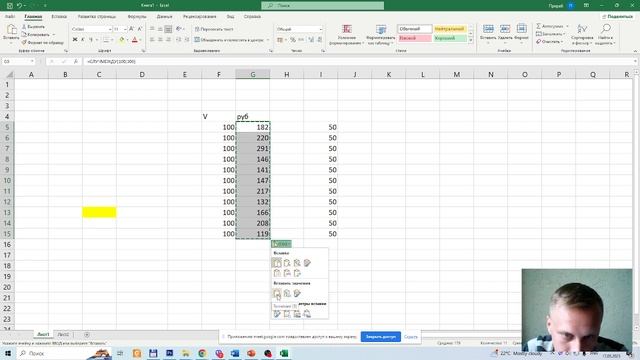Image resolution: width=640 pixels, height=360 pixels.
Task: Click the column G header
Action: (x=253, y=74)
